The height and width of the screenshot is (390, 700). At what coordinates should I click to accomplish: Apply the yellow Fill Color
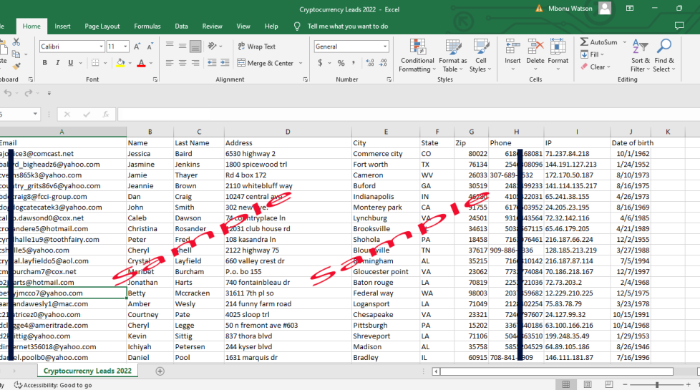pyautogui.click(x=120, y=63)
